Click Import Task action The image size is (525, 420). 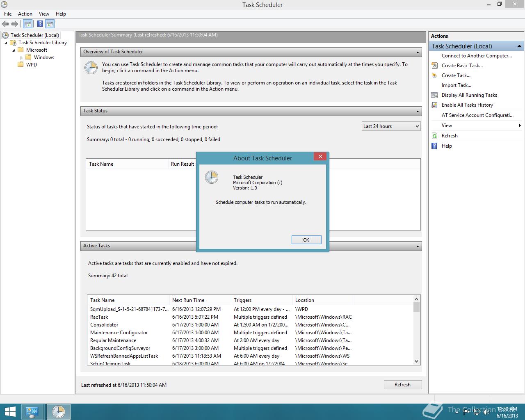click(x=457, y=85)
